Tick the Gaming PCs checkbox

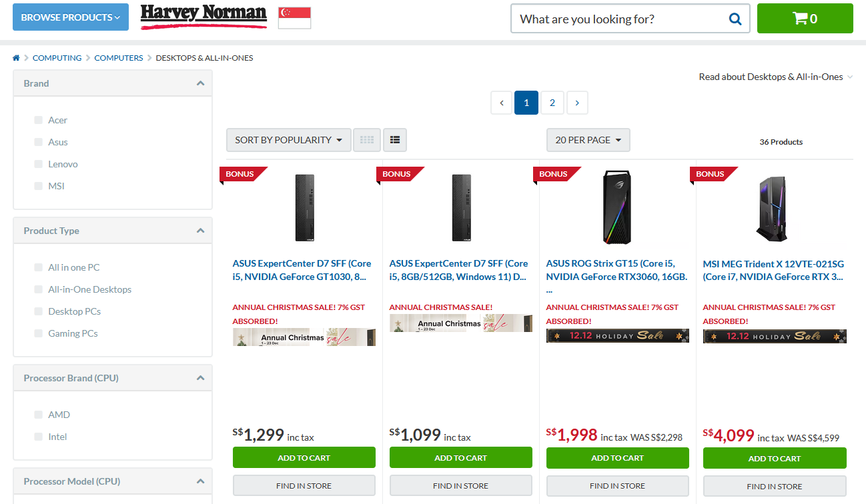(39, 333)
